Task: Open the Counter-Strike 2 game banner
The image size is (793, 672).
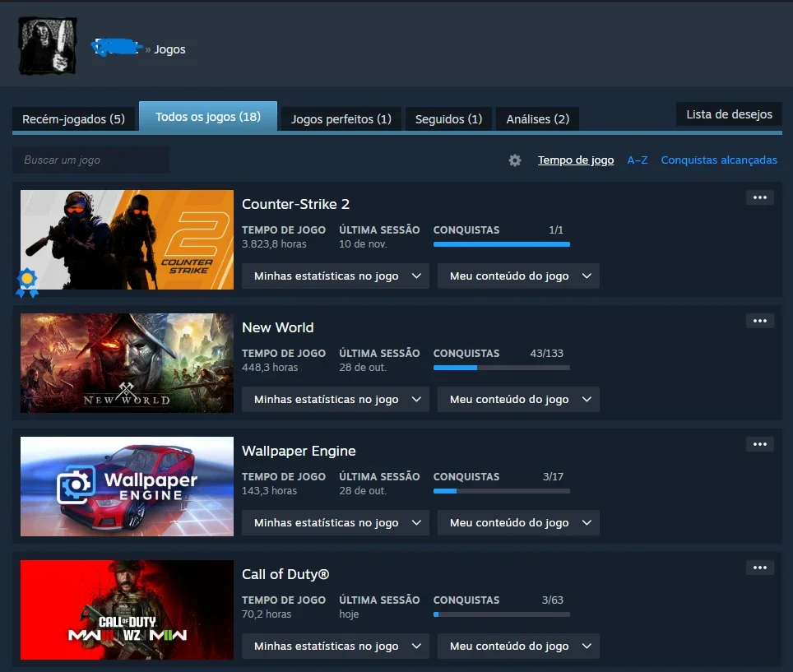Action: (127, 239)
